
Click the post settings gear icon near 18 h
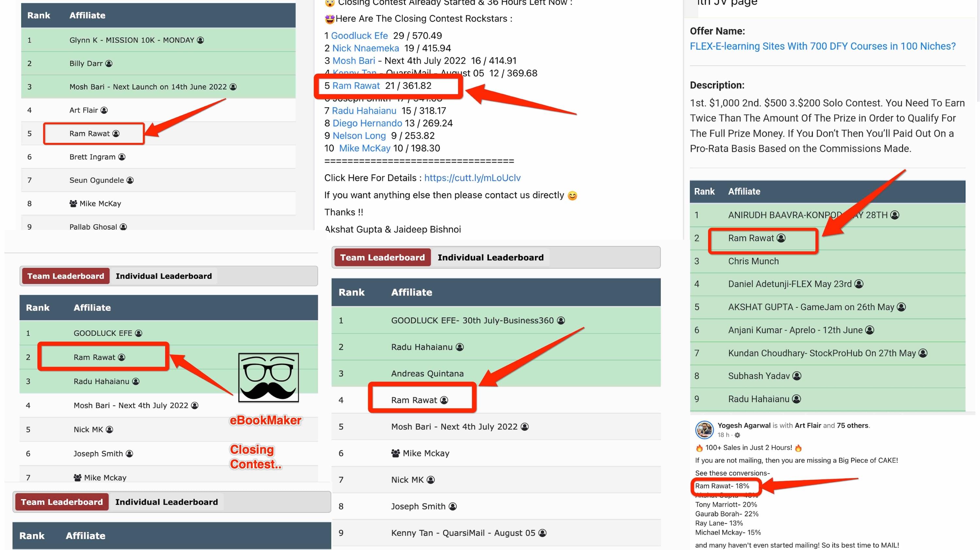click(737, 435)
